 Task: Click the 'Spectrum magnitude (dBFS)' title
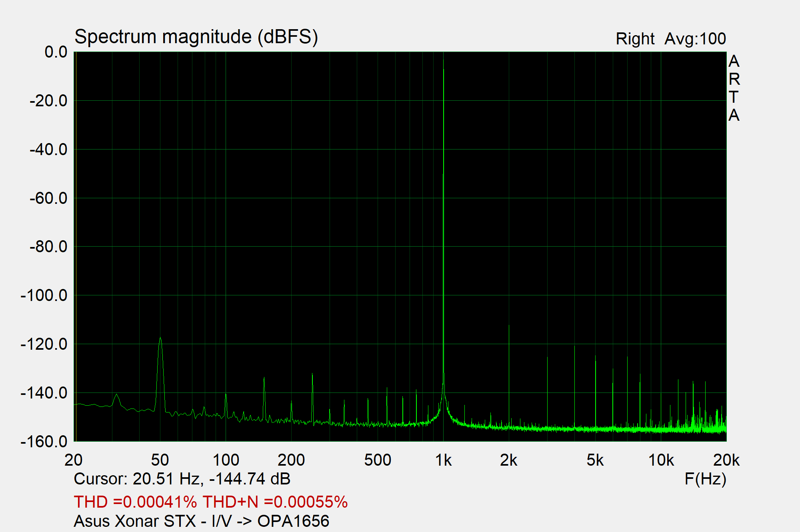(x=196, y=37)
